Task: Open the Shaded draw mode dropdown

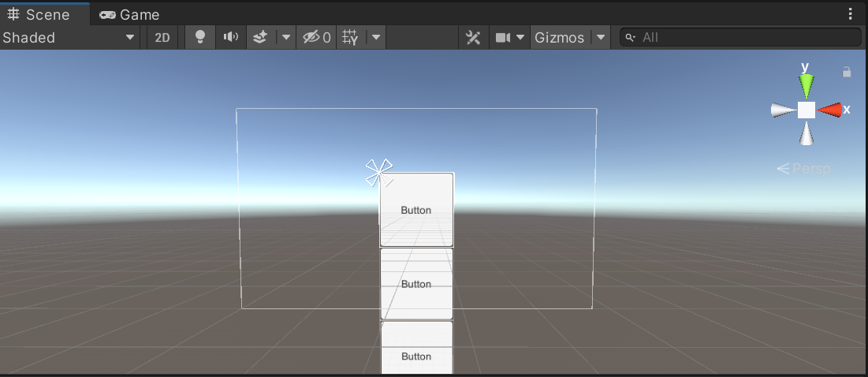Action: 69,38
